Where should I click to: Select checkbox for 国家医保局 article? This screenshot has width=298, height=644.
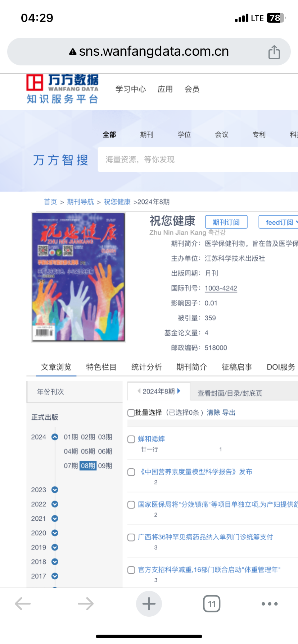(x=131, y=505)
